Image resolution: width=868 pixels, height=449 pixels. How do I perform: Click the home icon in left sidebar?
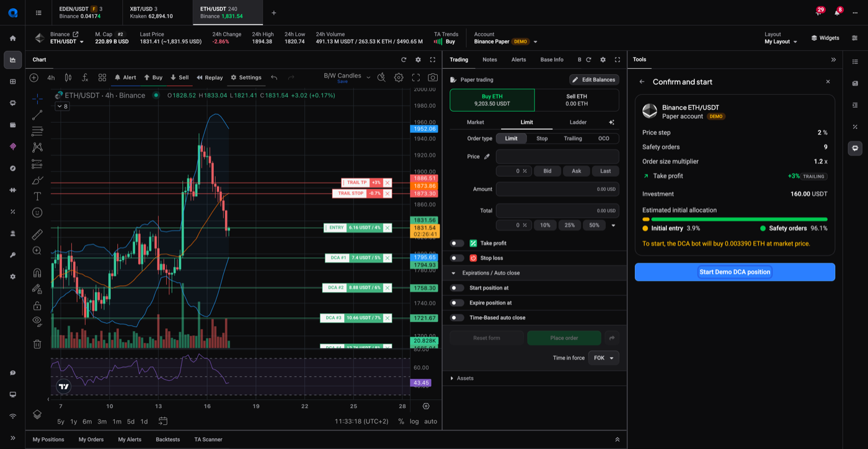point(12,38)
